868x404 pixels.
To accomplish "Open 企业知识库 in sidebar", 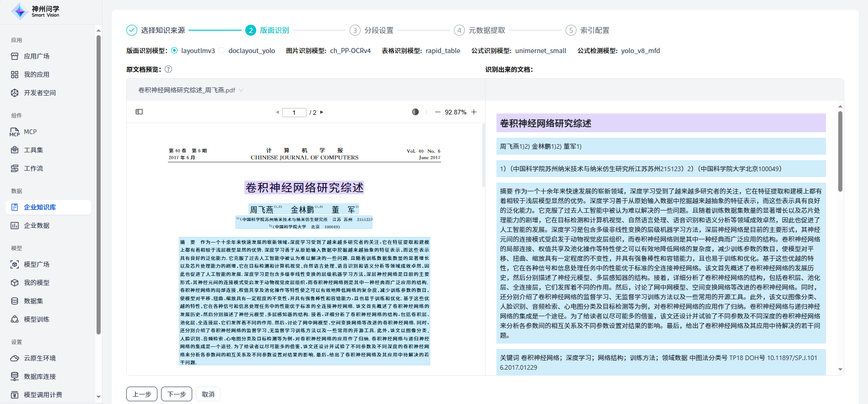I will pos(40,207).
